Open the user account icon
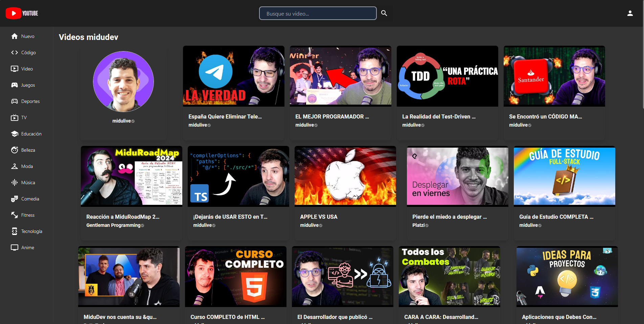Viewport: 644px width, 324px height. click(630, 13)
